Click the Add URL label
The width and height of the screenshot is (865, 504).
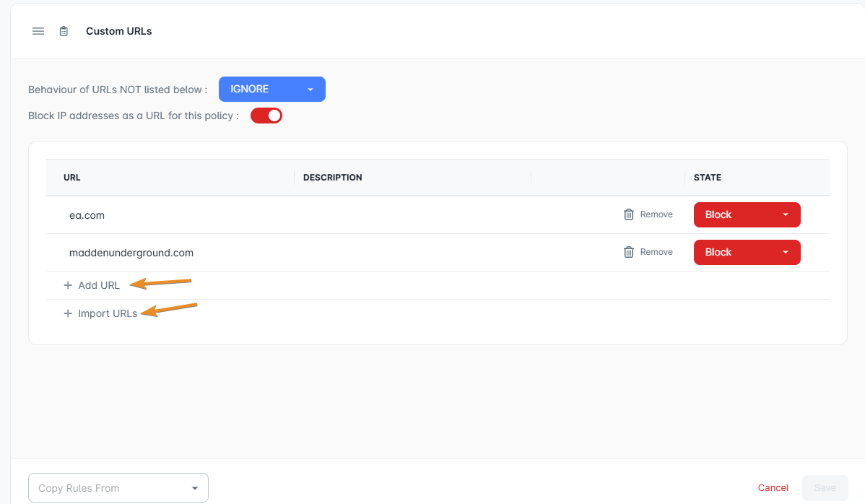(99, 285)
